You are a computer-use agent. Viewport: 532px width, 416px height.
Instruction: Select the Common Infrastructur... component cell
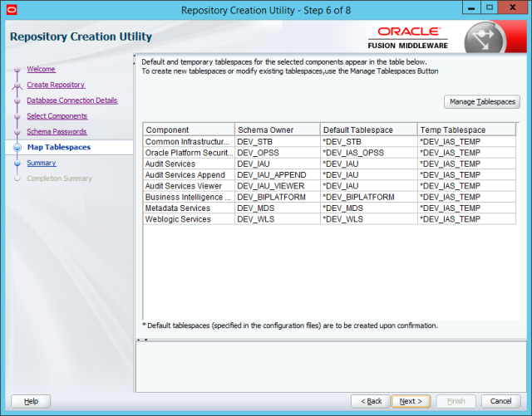click(x=189, y=142)
